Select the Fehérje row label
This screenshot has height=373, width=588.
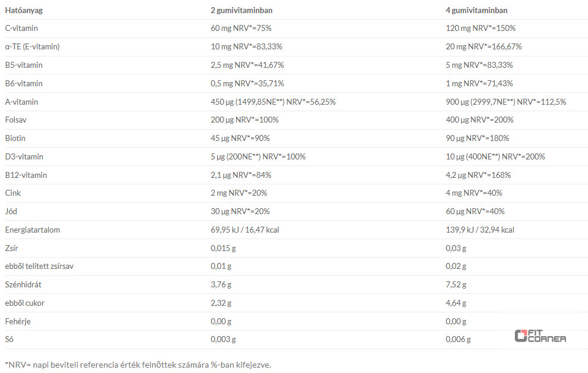pos(18,321)
